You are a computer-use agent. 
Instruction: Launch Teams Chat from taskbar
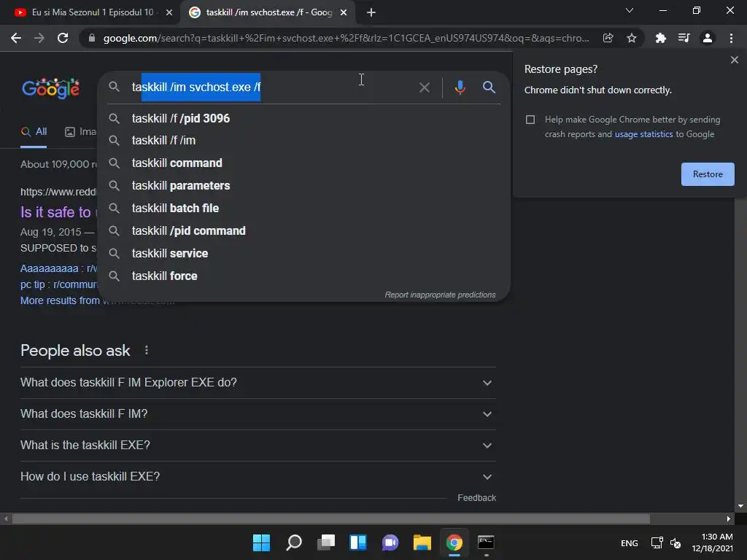[390, 542]
